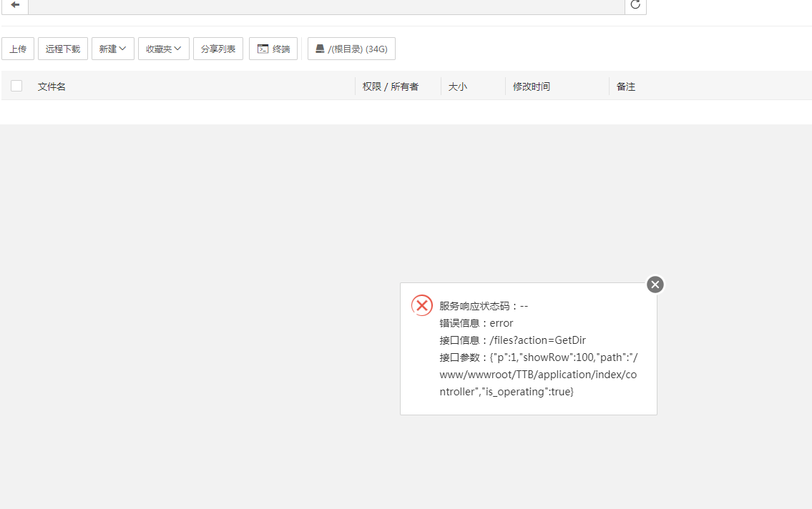Expand the 新建 dropdown
Screen dimensions: 812x509
[x=113, y=49]
